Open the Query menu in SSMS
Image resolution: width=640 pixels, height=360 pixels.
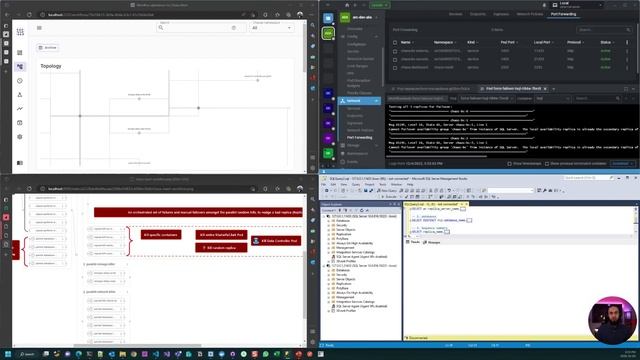356,184
